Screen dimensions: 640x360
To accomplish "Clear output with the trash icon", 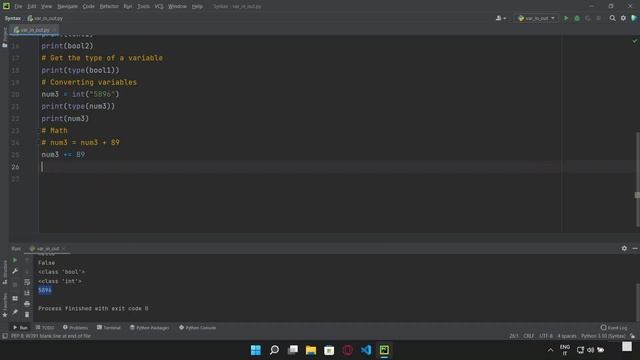I will (27, 314).
